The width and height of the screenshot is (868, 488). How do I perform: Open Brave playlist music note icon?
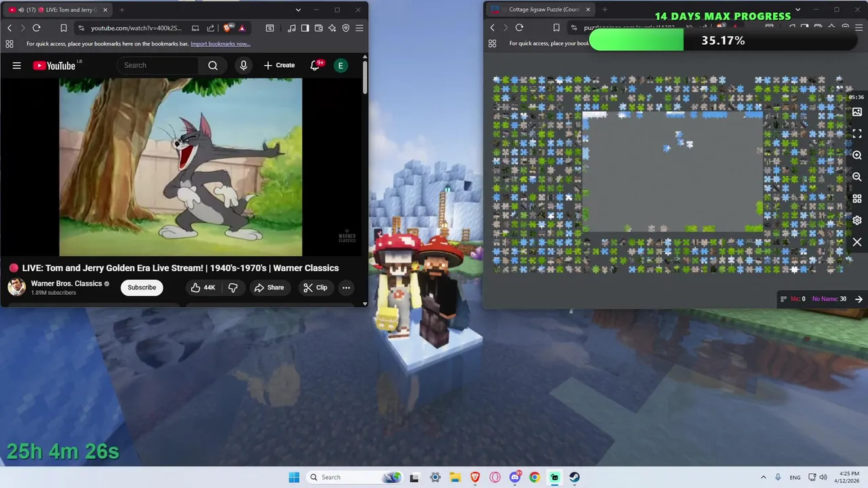(292, 28)
